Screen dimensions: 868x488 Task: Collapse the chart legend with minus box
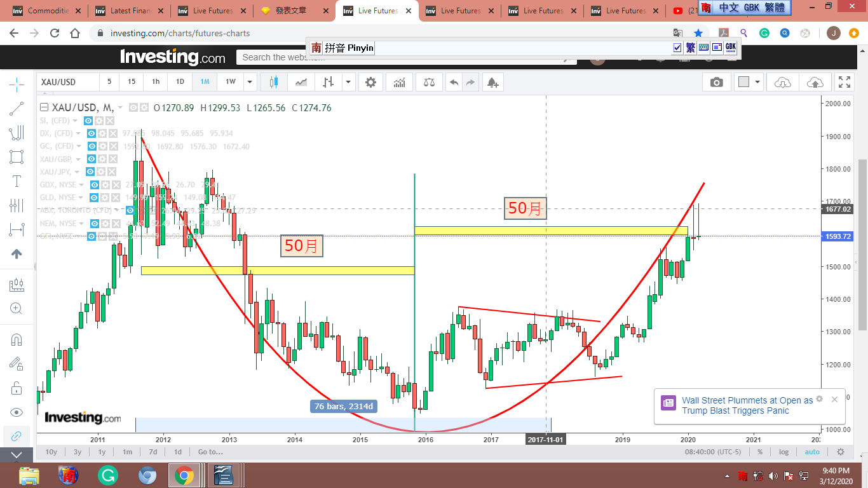tap(44, 107)
